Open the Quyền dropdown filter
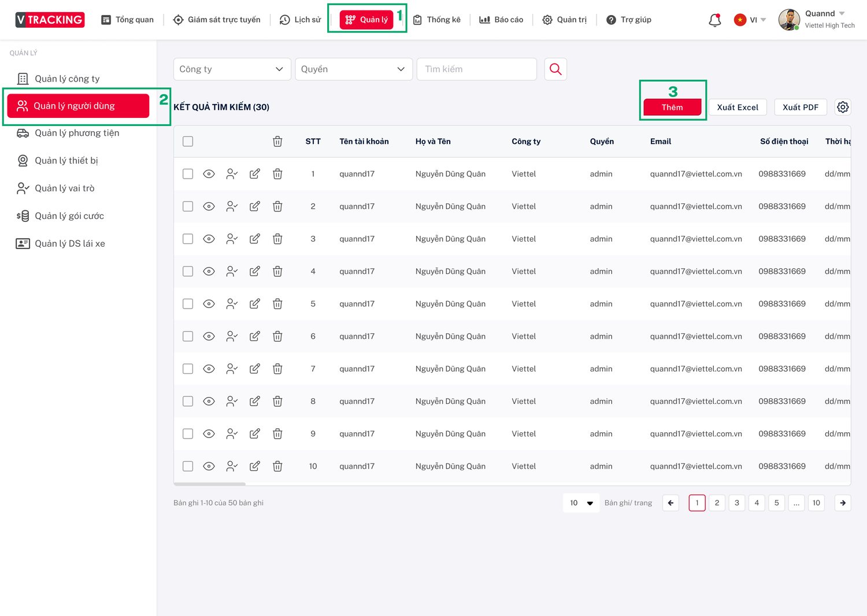The width and height of the screenshot is (867, 616). coord(354,69)
